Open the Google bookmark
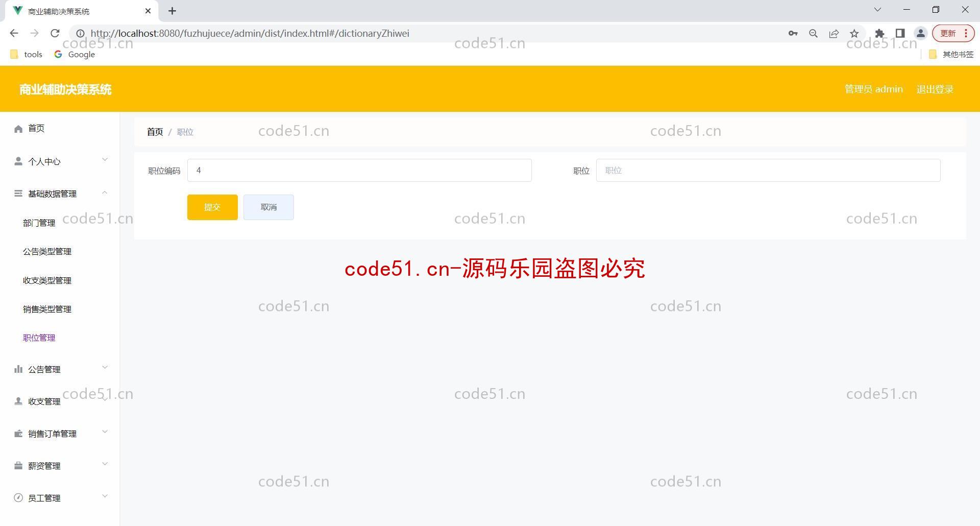This screenshot has height=526, width=980. 75,54
